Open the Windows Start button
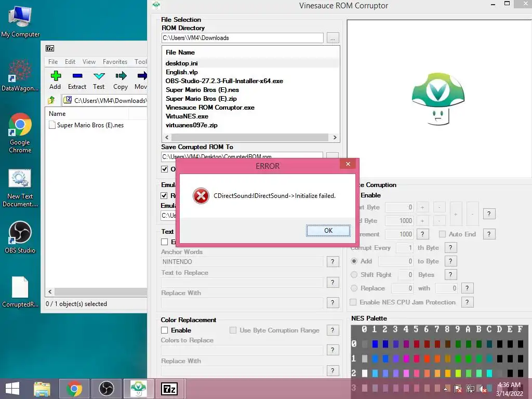This screenshot has height=399, width=532. [x=13, y=389]
